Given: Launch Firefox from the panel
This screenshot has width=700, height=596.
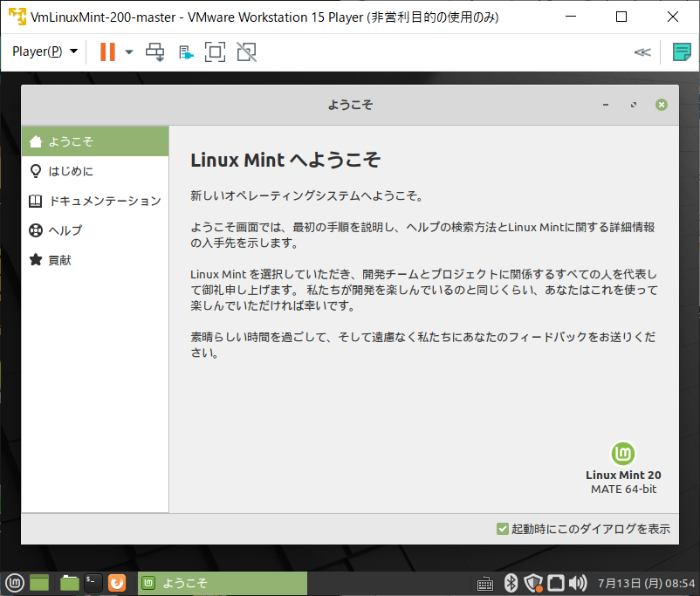Looking at the screenshot, I should 117,583.
